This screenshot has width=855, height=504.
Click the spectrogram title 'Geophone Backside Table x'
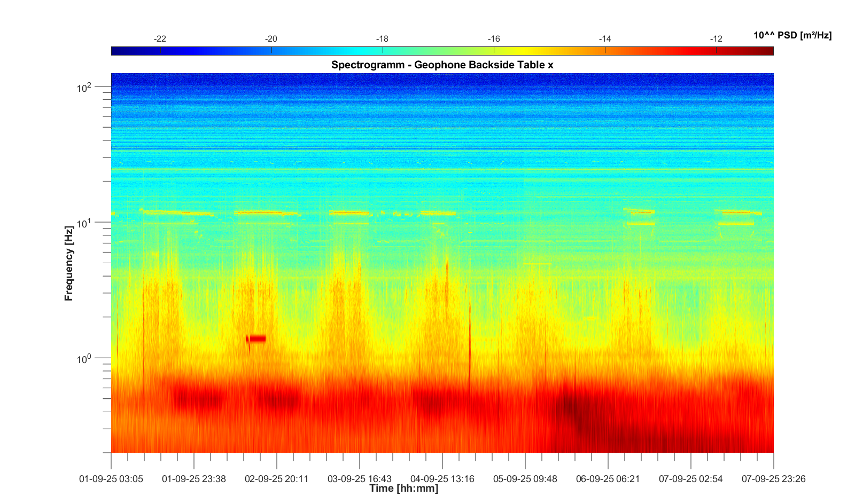point(442,65)
